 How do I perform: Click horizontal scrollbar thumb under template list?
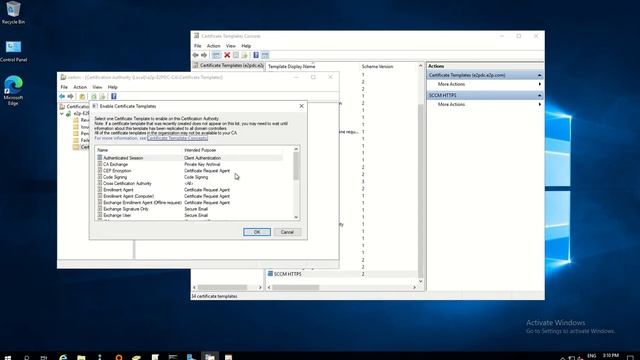tap(296, 288)
